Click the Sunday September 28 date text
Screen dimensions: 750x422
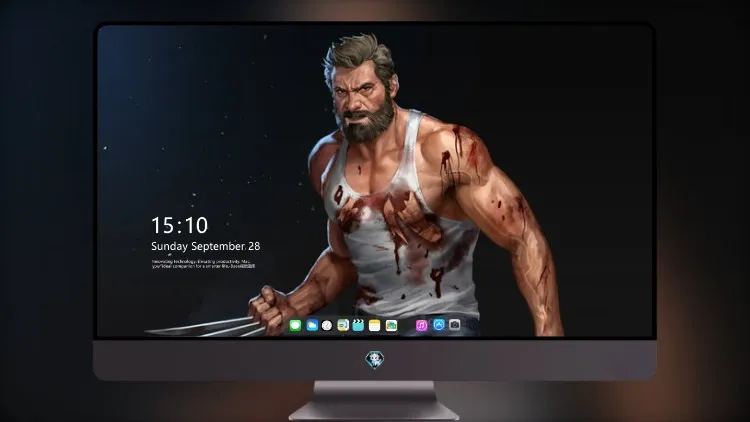(x=206, y=246)
